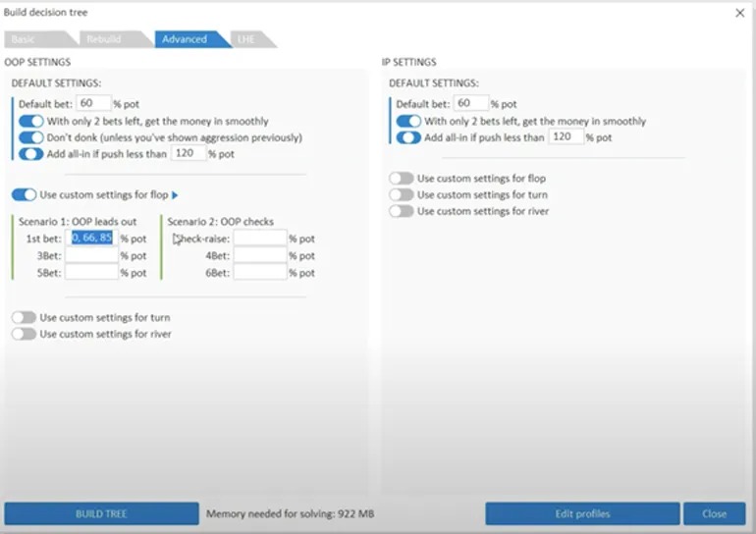Disable the 'Don't donk' toggle
756x534 pixels.
coord(31,137)
